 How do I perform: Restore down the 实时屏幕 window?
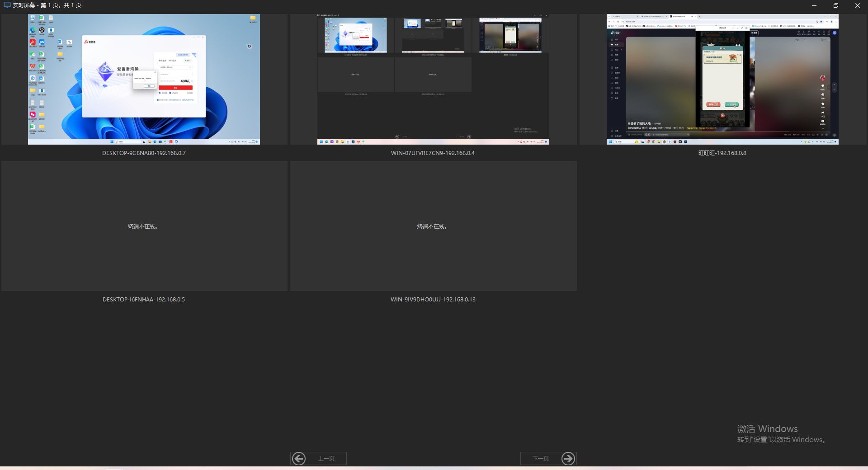[836, 5]
